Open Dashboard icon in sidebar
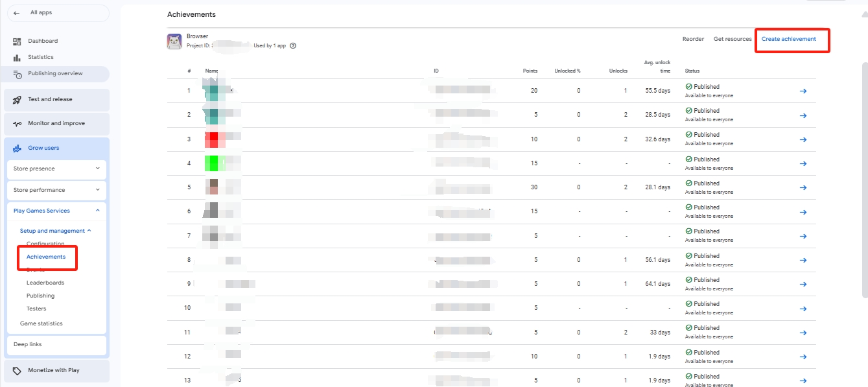The image size is (868, 387). (18, 41)
